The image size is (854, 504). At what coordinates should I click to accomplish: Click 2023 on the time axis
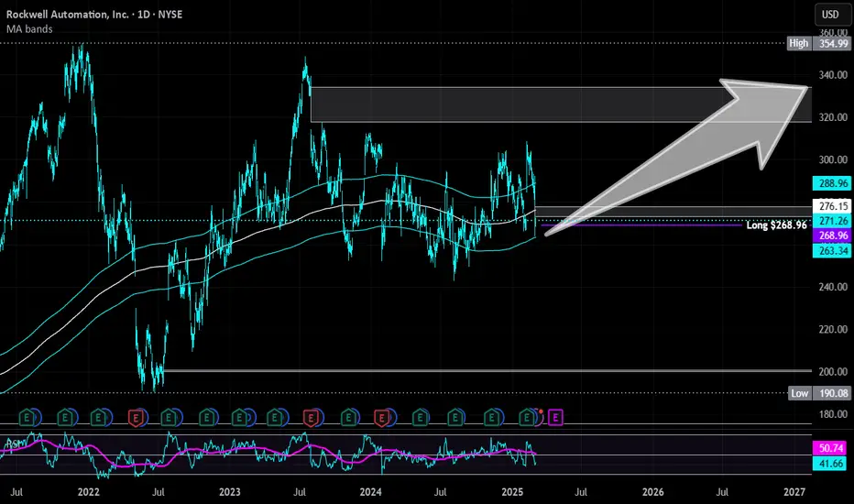pyautogui.click(x=229, y=492)
